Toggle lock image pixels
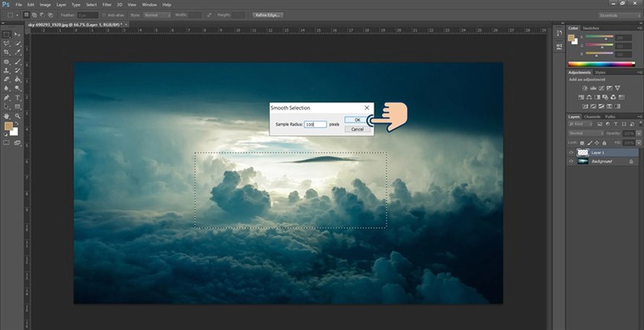The image size is (644, 330). coord(589,143)
